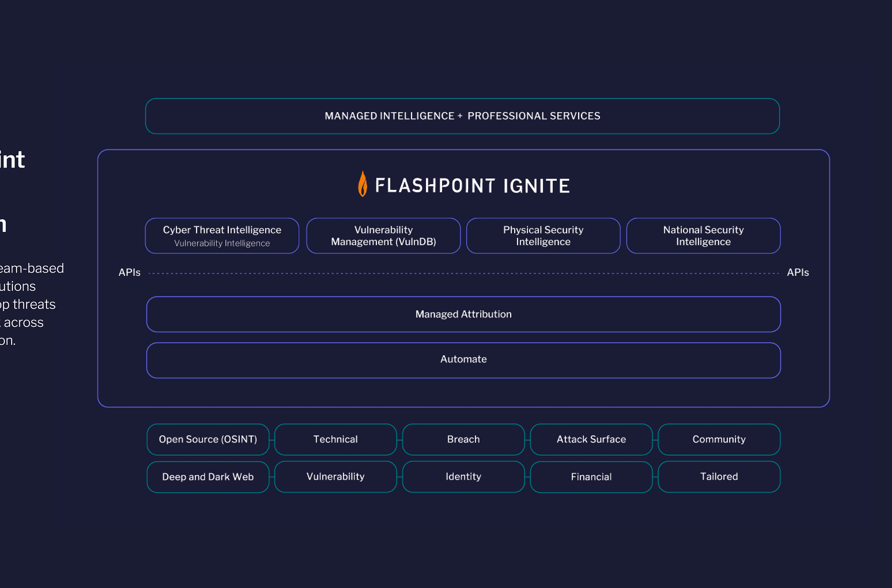Screen dimensions: 892x588
Task: Open the Attack Surface data pill
Action: coord(591,439)
